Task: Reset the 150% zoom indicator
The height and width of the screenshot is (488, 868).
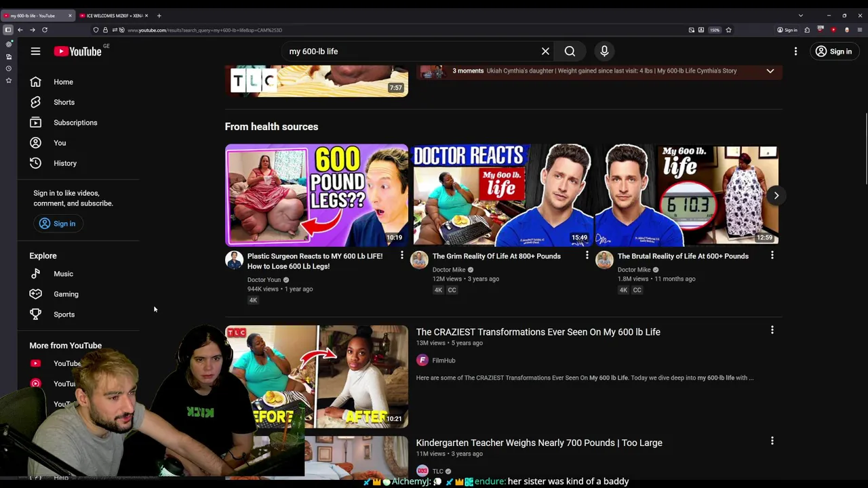Action: point(715,30)
